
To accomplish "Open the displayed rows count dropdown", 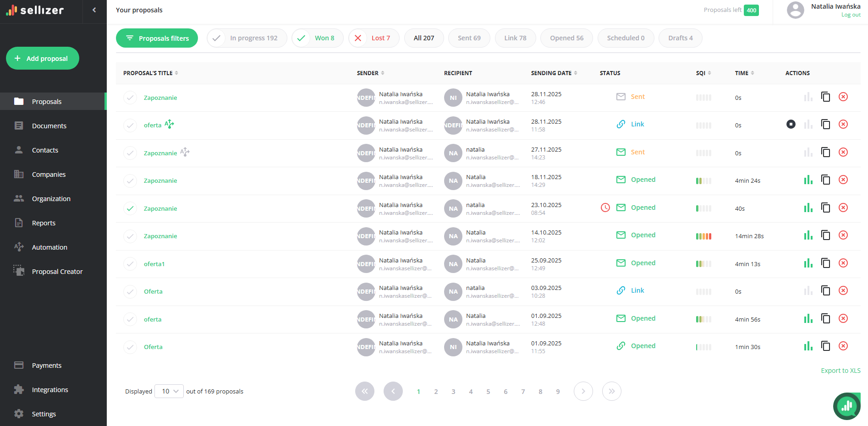I will [169, 391].
